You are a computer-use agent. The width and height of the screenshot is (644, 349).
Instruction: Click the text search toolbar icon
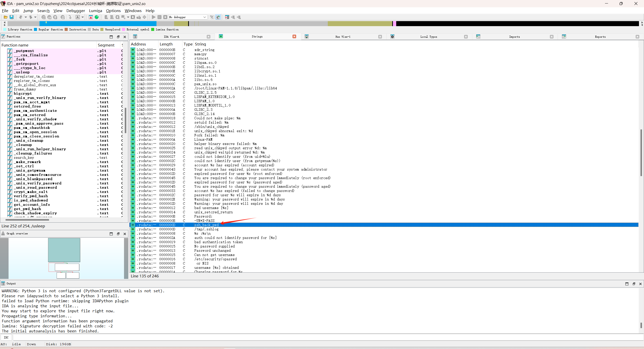[x=49, y=17]
